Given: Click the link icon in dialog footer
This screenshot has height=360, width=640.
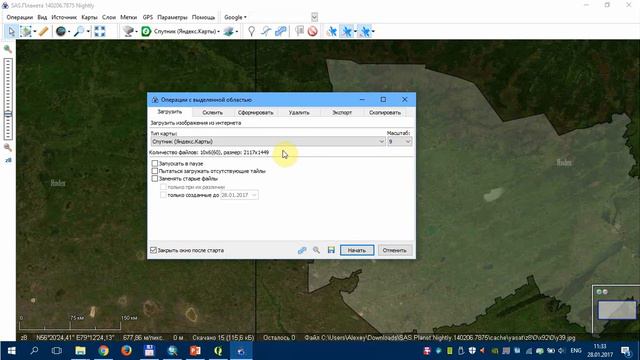Looking at the screenshot, I should tap(302, 250).
